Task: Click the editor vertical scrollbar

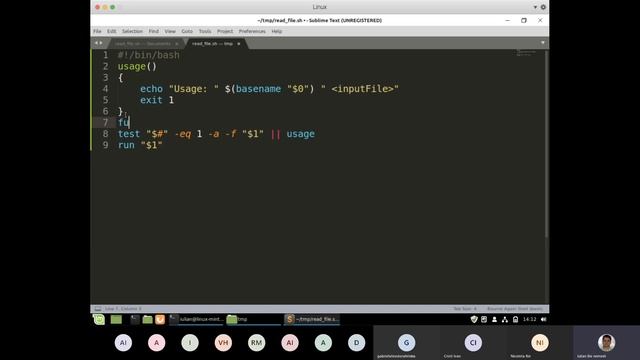Action: 546,143
